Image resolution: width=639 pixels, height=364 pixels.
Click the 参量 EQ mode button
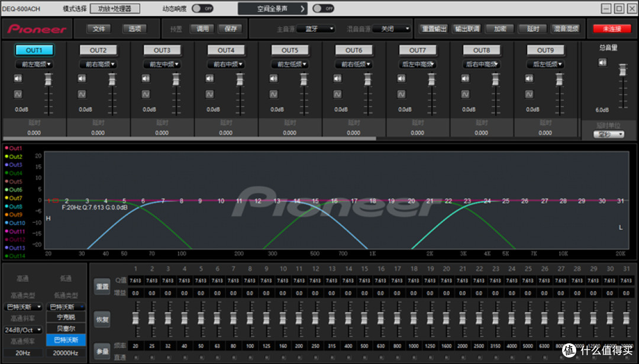[102, 351]
